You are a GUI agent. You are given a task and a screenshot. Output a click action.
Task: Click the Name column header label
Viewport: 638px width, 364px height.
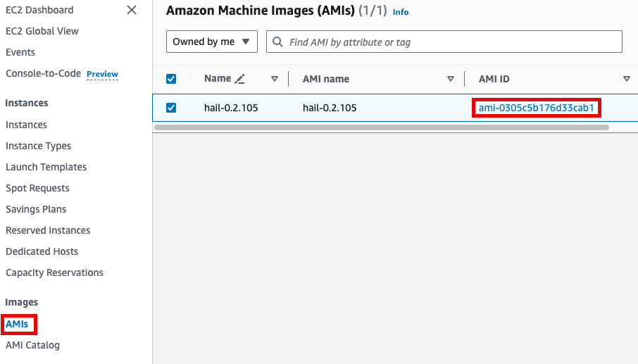pos(218,78)
